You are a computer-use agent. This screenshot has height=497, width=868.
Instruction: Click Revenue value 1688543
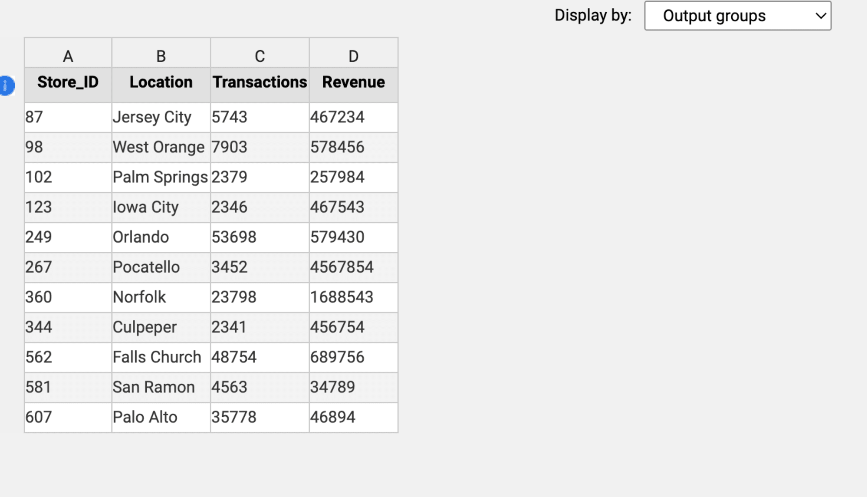point(354,297)
